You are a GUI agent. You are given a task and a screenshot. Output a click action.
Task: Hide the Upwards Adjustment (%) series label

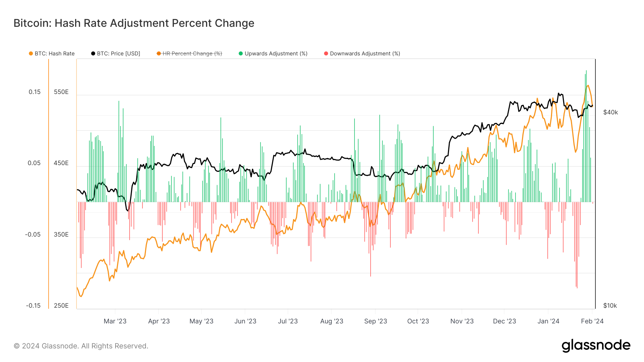tap(276, 54)
